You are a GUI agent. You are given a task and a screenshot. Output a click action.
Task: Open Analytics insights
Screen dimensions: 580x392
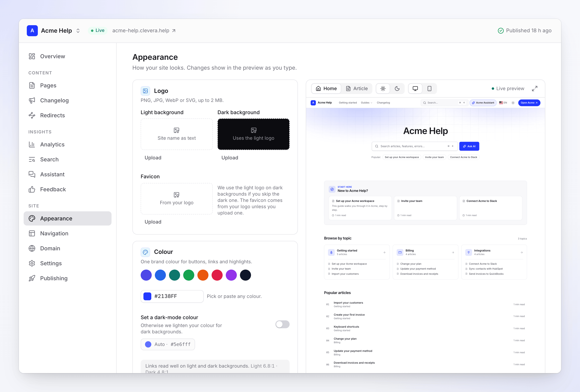[x=67, y=145]
